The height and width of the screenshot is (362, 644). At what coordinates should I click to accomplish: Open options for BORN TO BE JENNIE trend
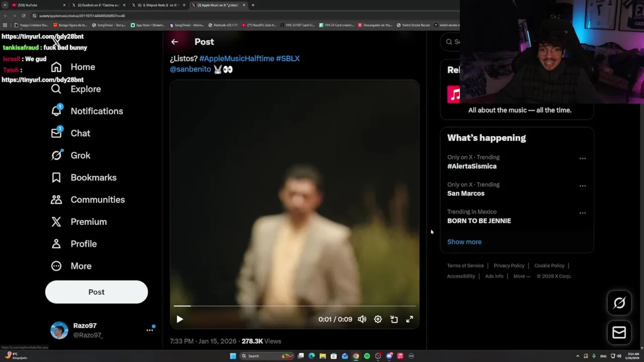[x=583, y=213]
